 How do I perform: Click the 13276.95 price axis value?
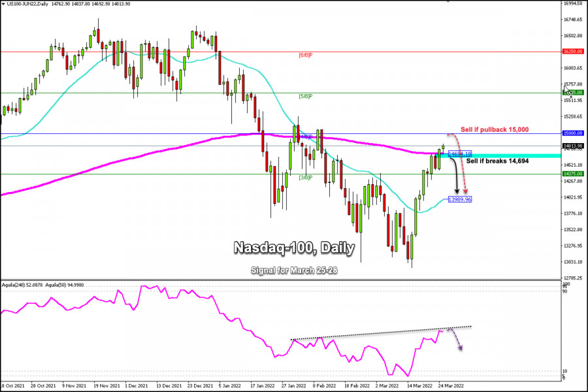(x=573, y=246)
